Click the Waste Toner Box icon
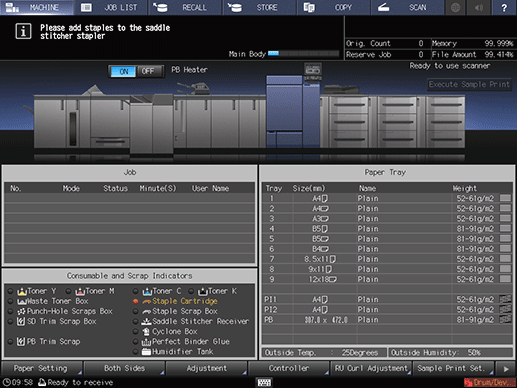The height and width of the screenshot is (388, 517). [x=22, y=301]
